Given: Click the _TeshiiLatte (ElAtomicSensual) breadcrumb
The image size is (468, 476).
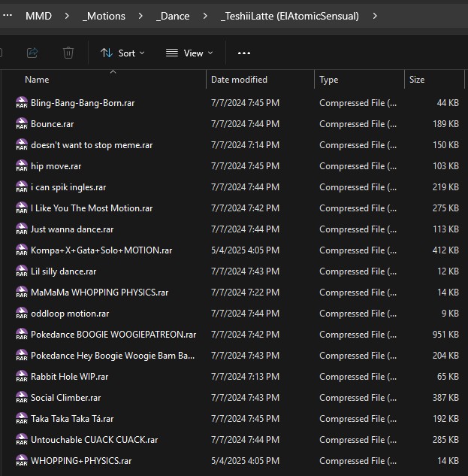Looking at the screenshot, I should pyautogui.click(x=290, y=16).
